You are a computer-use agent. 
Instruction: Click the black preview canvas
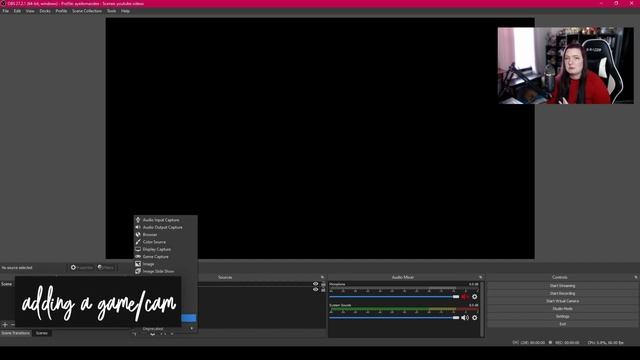point(320,138)
